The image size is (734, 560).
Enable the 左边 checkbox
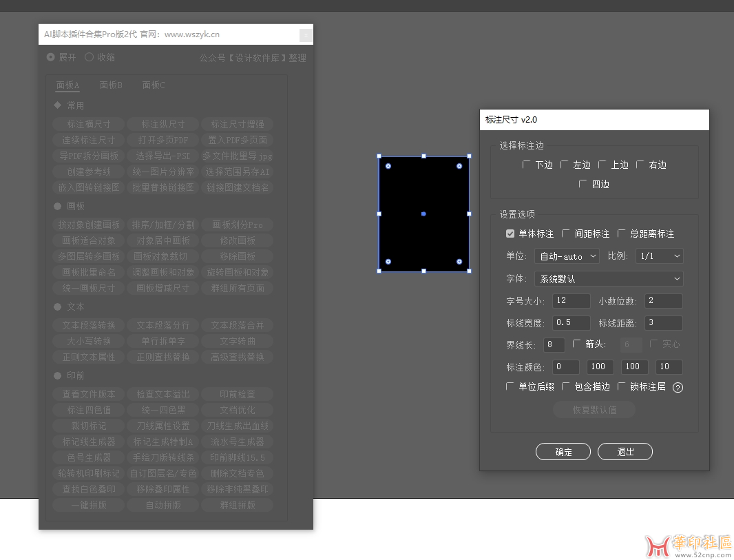coord(564,165)
